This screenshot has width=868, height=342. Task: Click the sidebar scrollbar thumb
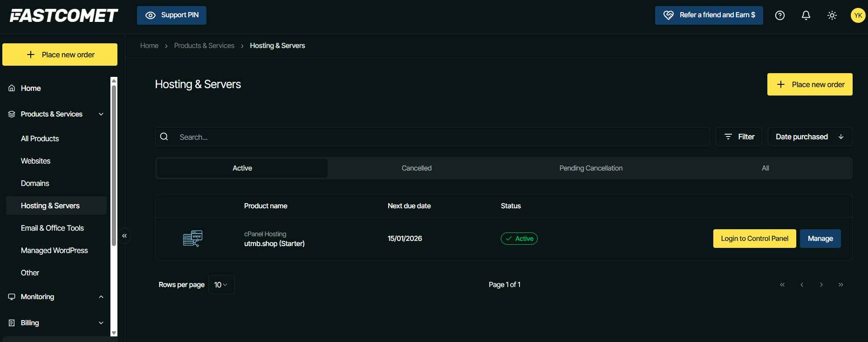[x=114, y=165]
